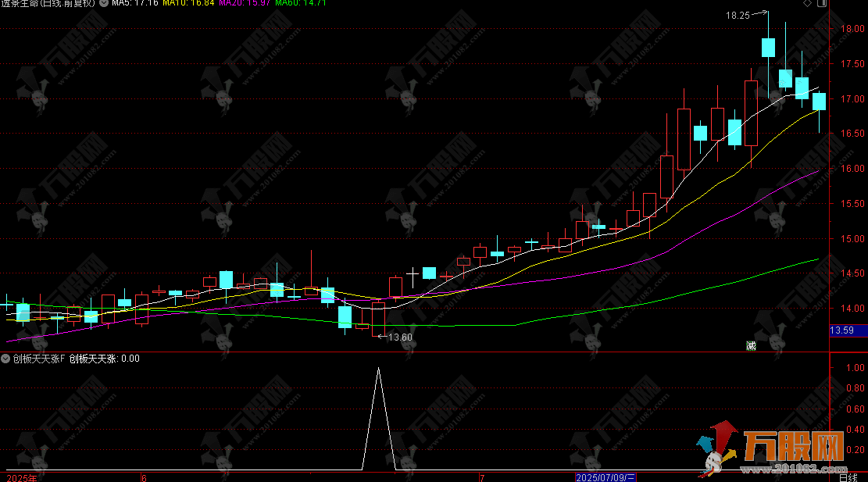Click the indicator spike peak in lower panel

coord(379,369)
